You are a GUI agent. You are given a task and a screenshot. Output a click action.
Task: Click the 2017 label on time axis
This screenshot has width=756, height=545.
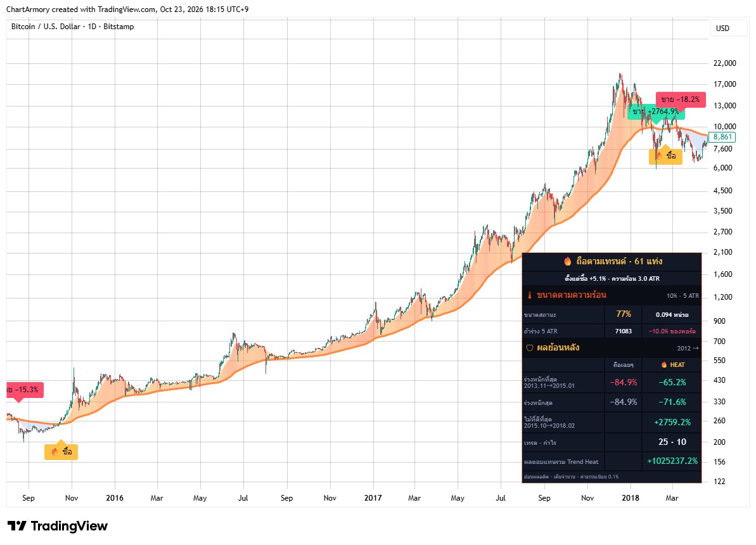pos(373,497)
